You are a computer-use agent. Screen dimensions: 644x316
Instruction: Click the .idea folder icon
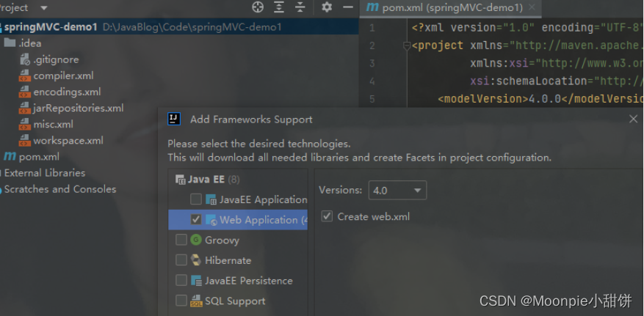pos(10,43)
